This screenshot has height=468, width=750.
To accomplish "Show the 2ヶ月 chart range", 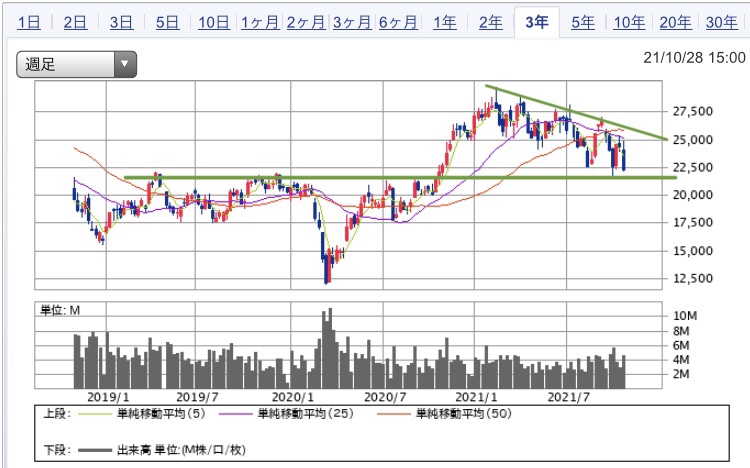I will 306,22.
